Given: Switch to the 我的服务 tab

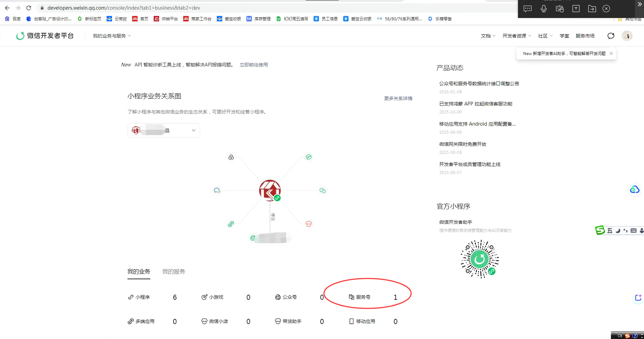Looking at the screenshot, I should pyautogui.click(x=174, y=272).
